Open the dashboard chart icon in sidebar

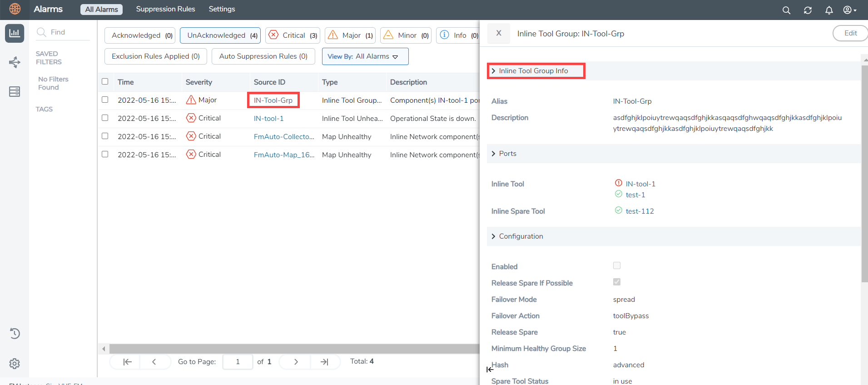(x=15, y=33)
